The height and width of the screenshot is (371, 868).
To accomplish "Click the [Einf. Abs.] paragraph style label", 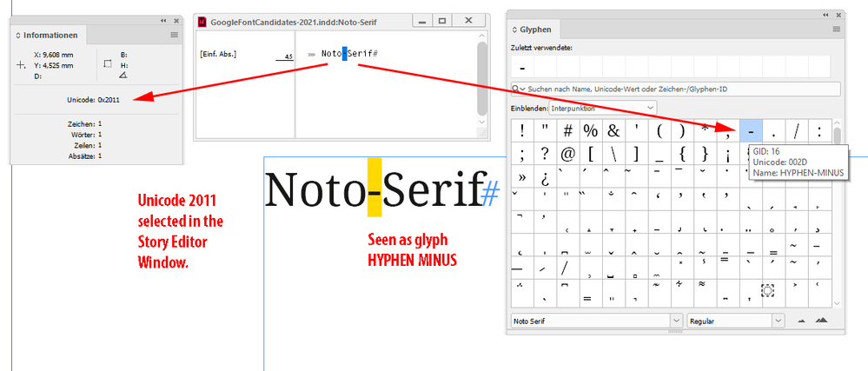I will click(218, 54).
